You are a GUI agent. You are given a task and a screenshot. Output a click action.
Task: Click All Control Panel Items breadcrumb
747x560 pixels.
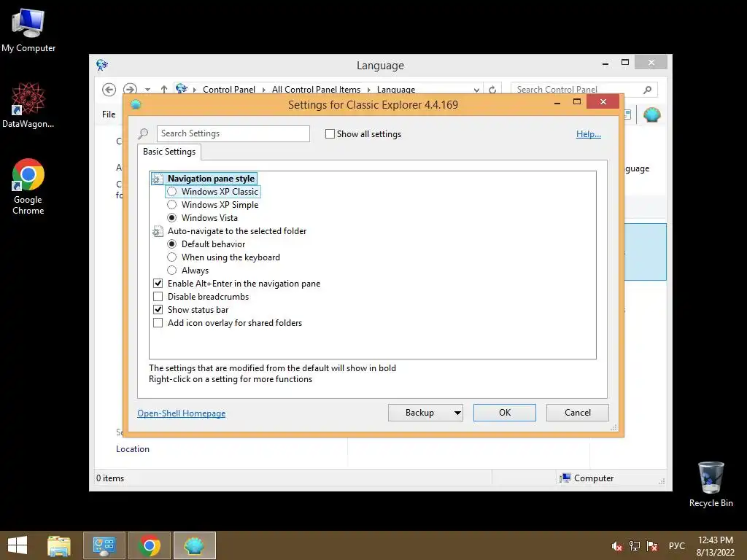(316, 90)
